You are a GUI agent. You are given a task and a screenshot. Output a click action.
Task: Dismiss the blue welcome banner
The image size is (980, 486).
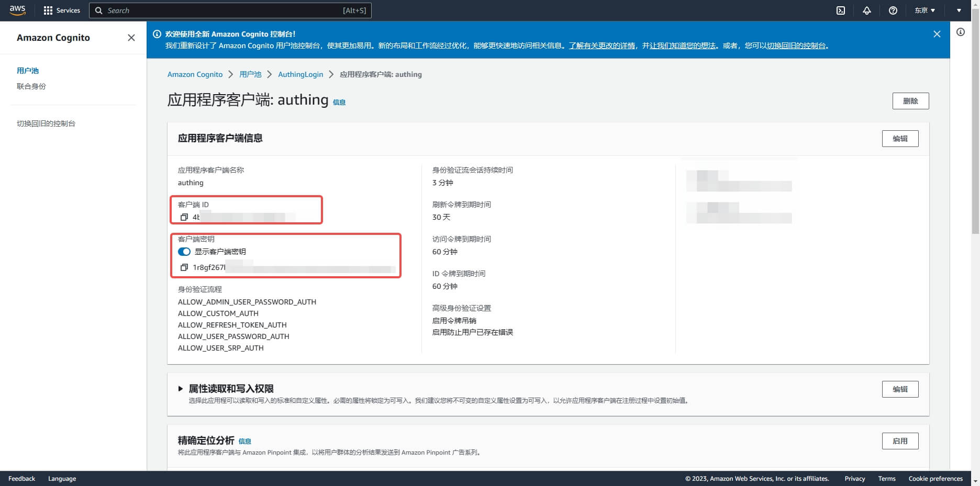(x=937, y=34)
